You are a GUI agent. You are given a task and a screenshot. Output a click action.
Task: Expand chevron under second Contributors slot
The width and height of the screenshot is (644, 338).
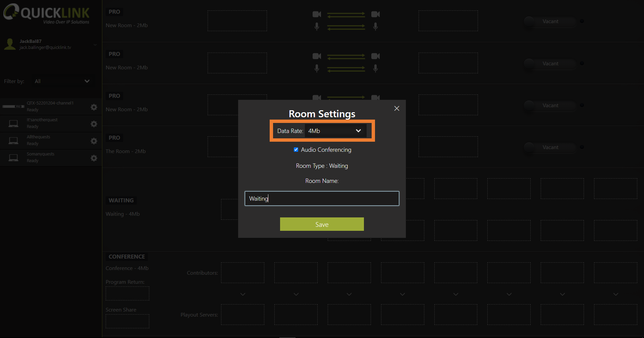pyautogui.click(x=296, y=294)
